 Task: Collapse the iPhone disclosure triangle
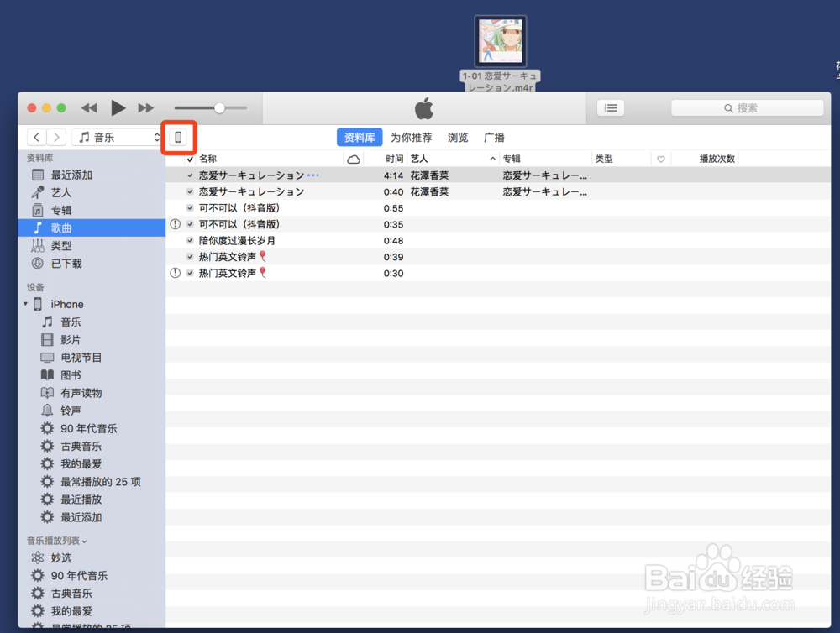tap(25, 304)
